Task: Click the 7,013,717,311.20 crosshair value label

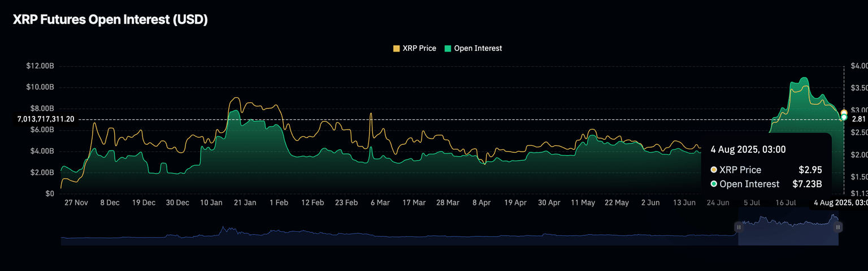Action: pyautogui.click(x=46, y=119)
